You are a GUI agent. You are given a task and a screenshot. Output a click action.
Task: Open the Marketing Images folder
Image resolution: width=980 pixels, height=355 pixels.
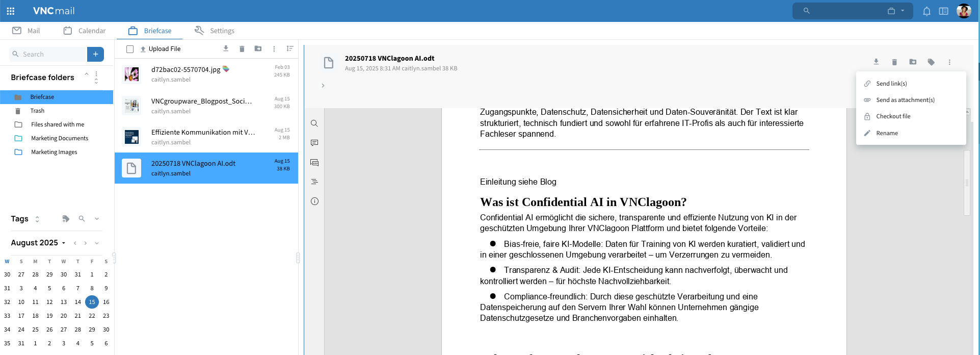pos(57,152)
